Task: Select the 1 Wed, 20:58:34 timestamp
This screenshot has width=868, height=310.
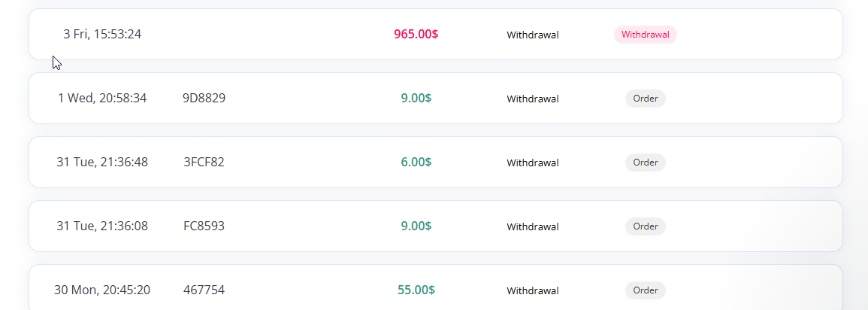Action: [102, 98]
